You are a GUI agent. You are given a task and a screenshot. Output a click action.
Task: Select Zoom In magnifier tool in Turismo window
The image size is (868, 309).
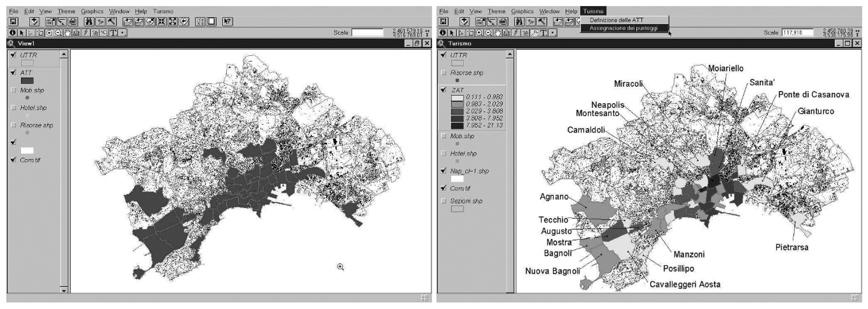[479, 33]
